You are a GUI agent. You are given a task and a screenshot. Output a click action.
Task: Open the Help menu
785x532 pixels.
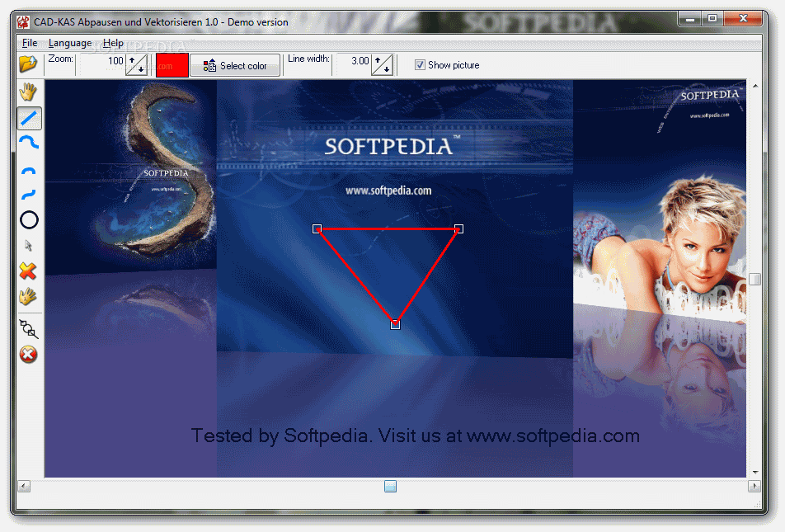click(x=113, y=43)
